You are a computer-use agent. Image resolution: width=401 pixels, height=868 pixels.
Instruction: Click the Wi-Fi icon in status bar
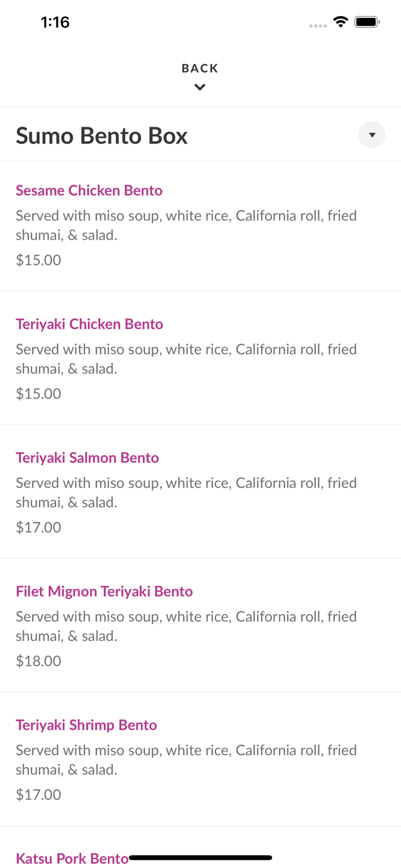(x=340, y=22)
